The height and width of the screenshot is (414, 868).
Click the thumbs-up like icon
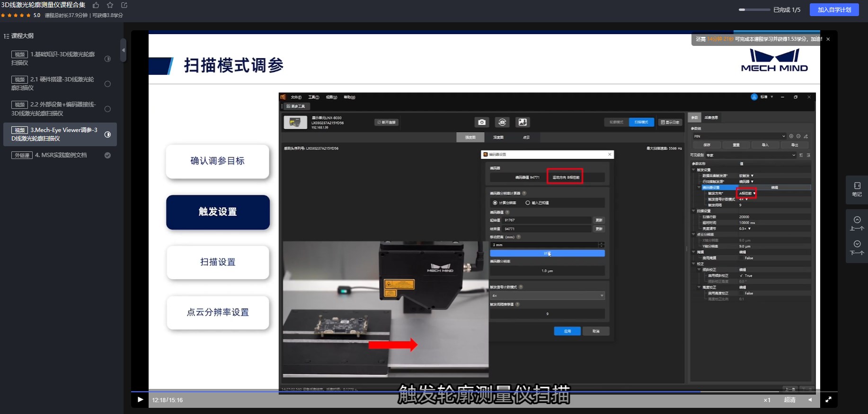click(x=96, y=5)
